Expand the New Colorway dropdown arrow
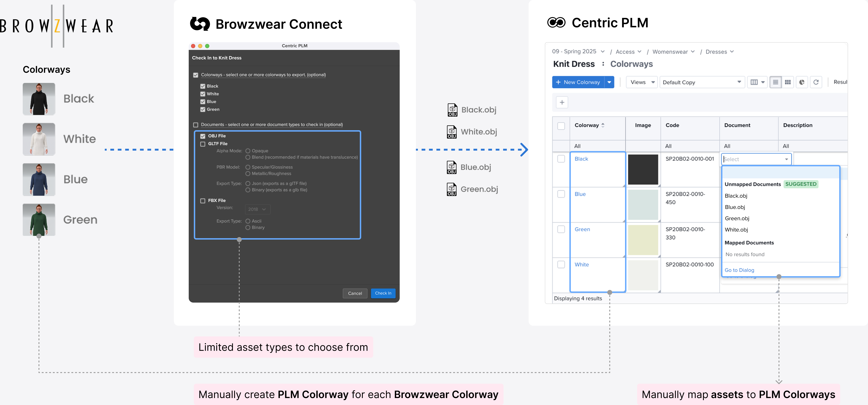This screenshot has height=405, width=868. pos(609,82)
